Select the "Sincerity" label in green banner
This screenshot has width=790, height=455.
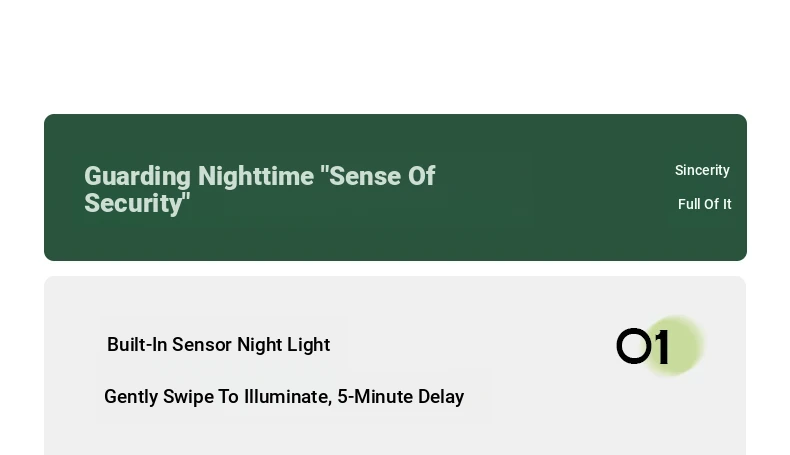(702, 170)
